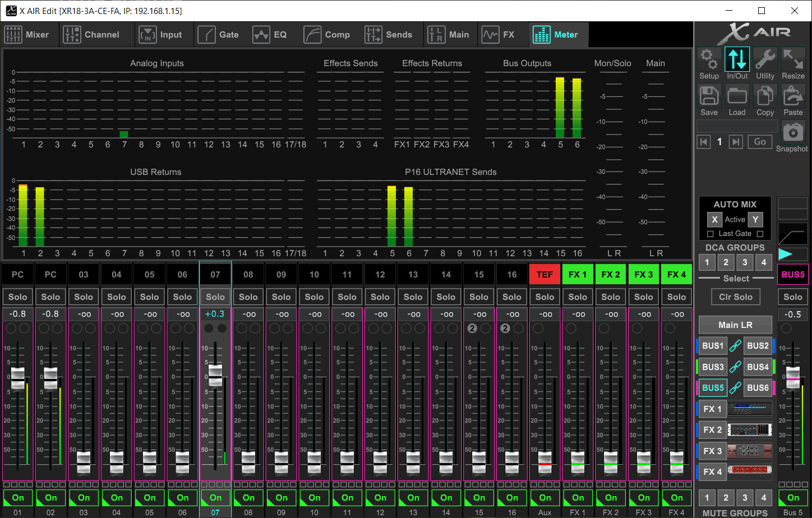
Task: Toggle the Bus 5 On button
Action: [x=793, y=498]
